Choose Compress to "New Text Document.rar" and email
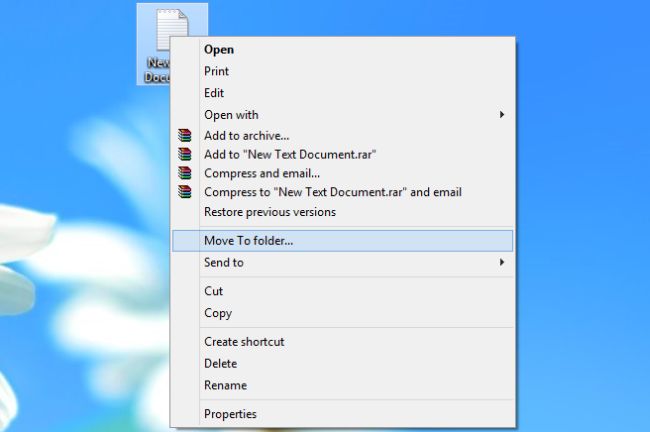650x432 pixels. [343, 192]
